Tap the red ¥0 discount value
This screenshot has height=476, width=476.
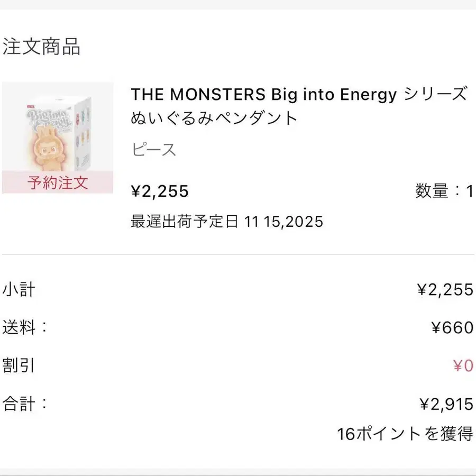(x=462, y=365)
